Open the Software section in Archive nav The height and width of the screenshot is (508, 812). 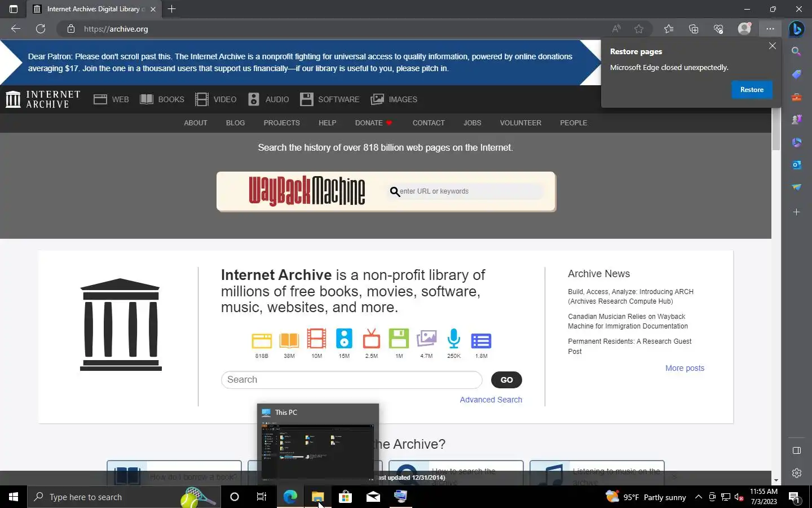click(x=330, y=99)
